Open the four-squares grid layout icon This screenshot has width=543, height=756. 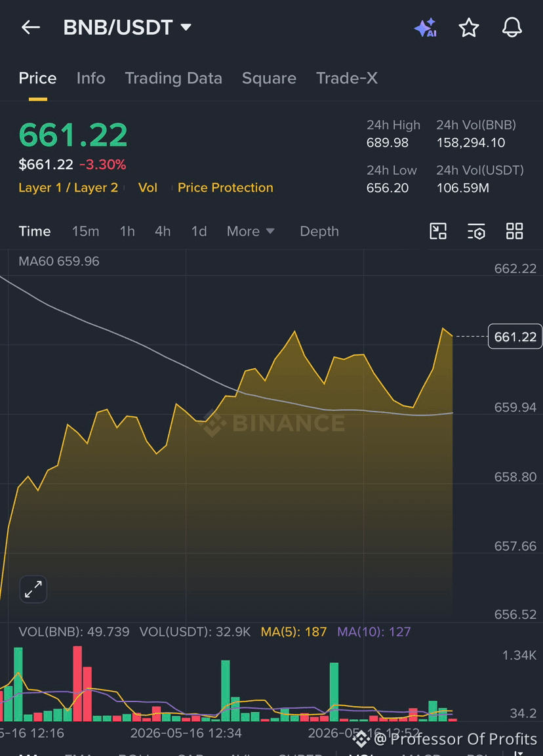coord(515,232)
